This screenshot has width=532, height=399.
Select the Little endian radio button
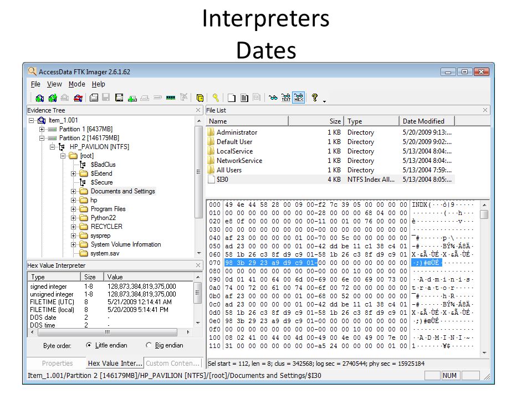tap(89, 345)
